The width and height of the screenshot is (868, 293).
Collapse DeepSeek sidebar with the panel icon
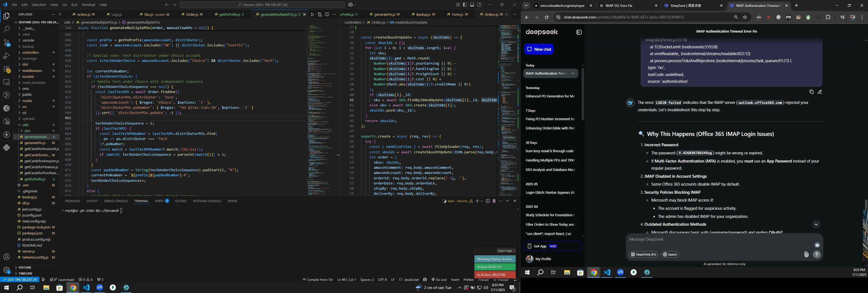pyautogui.click(x=579, y=32)
